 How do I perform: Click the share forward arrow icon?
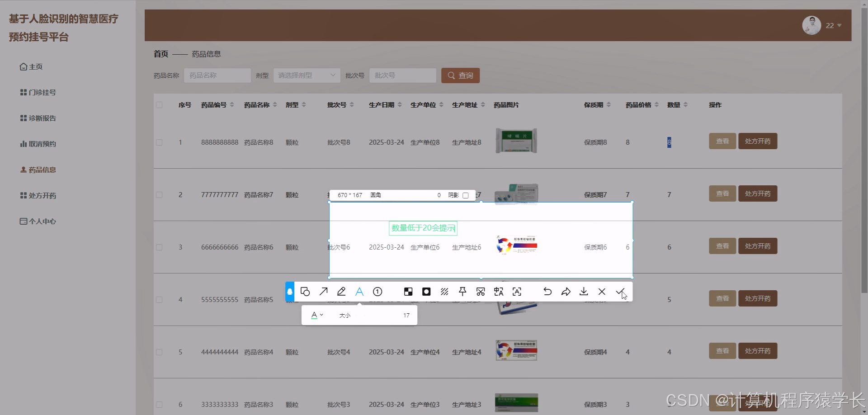[x=566, y=292]
